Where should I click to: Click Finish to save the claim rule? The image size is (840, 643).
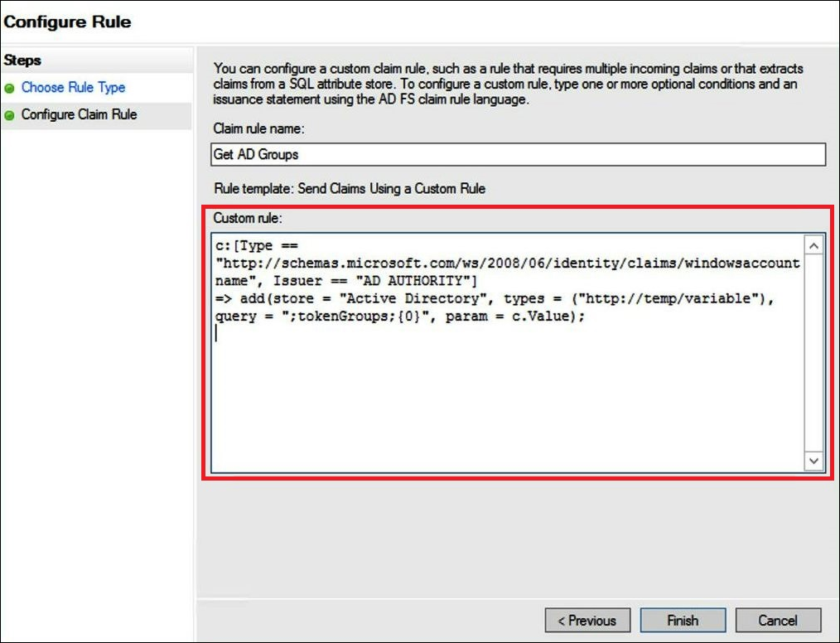tap(682, 620)
